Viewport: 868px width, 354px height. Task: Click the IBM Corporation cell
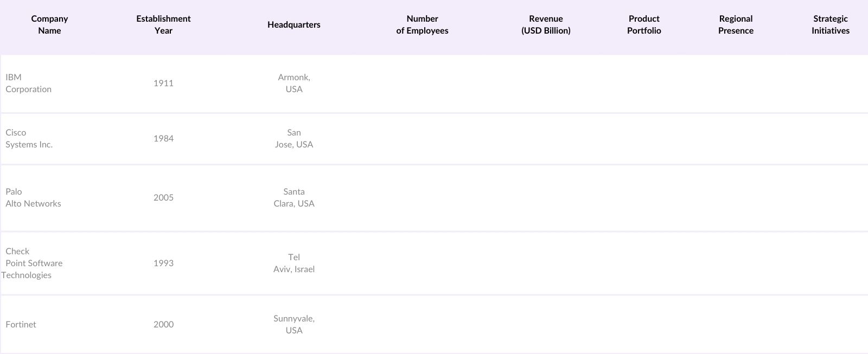click(28, 83)
